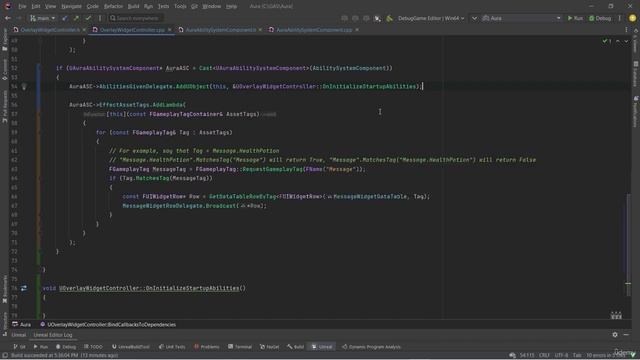The height and width of the screenshot is (360, 640).
Task: Click the build hammer icon
Action: (389, 18)
